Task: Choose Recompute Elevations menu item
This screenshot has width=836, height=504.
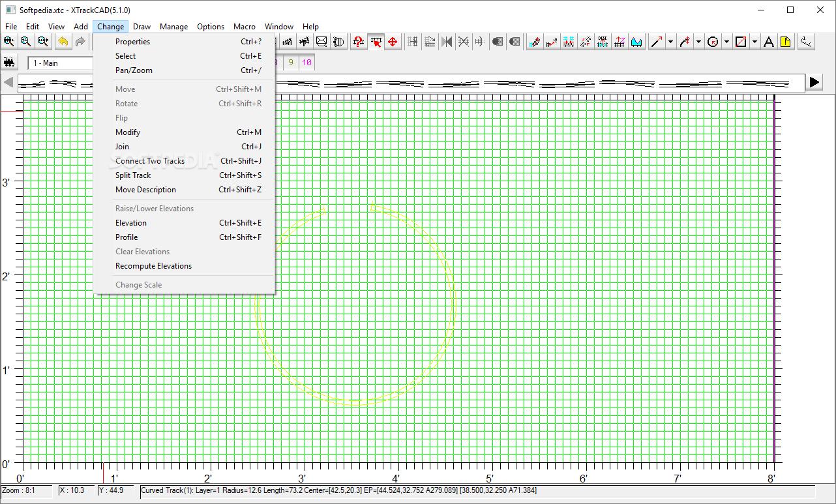Action: (x=184, y=266)
